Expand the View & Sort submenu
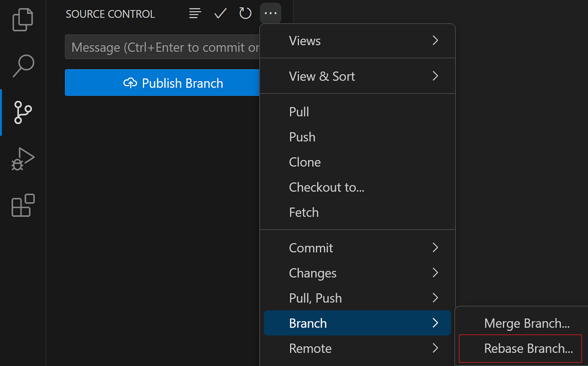This screenshot has width=588, height=366. point(357,76)
